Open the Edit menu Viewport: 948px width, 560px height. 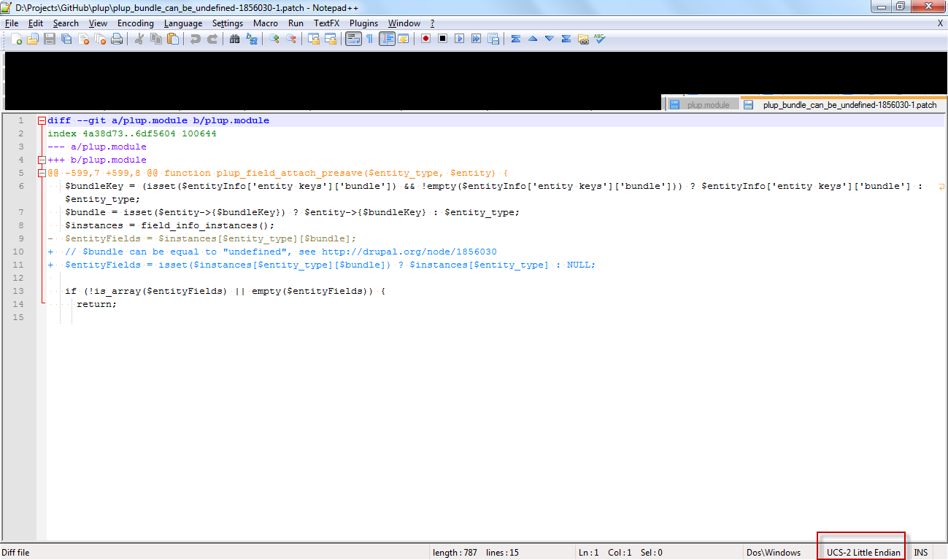pos(36,23)
